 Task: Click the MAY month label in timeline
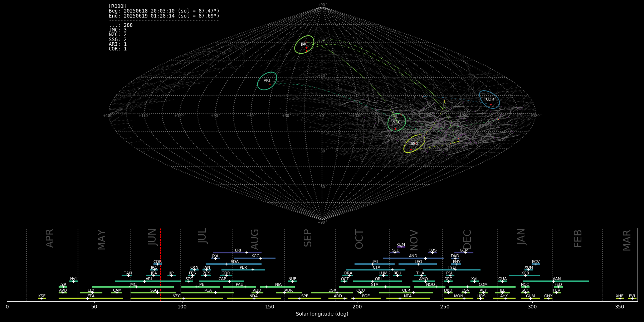pos(102,240)
